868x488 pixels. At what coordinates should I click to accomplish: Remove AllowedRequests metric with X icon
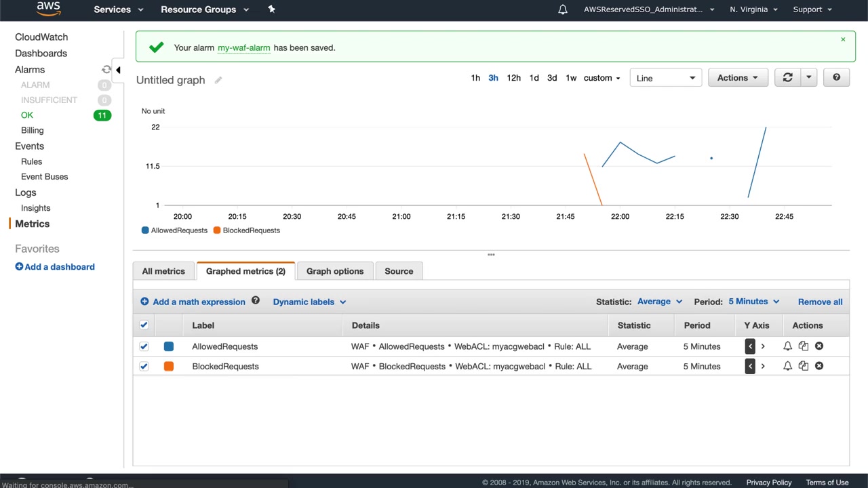[x=819, y=346]
